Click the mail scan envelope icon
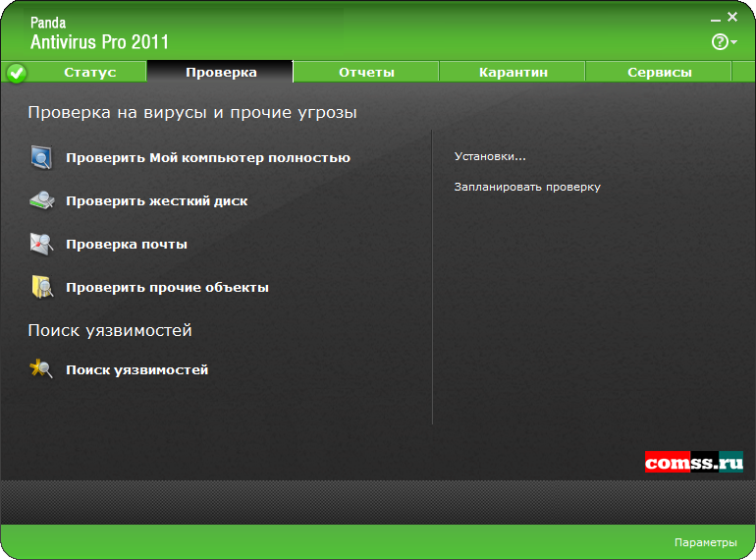 40,244
